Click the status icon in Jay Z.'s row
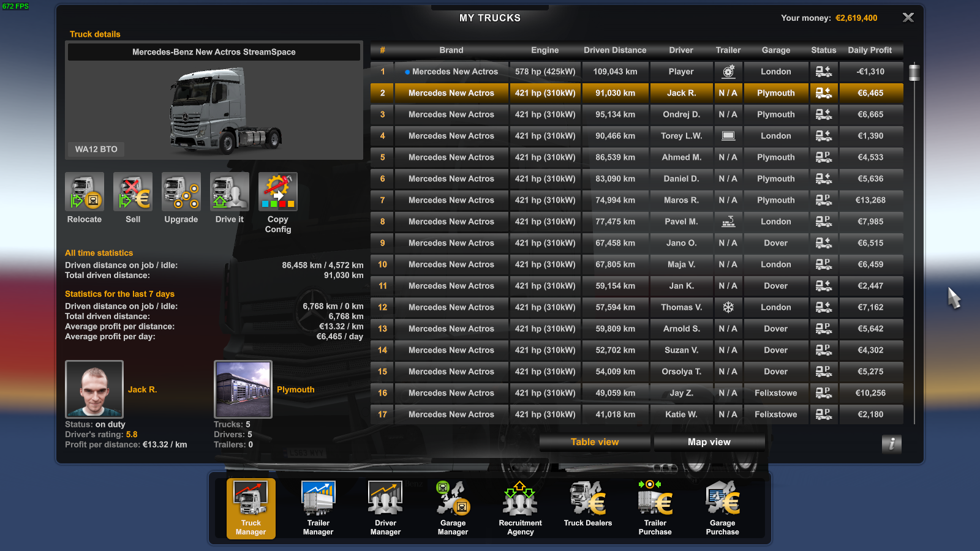Image resolution: width=980 pixels, height=551 pixels. [x=824, y=393]
